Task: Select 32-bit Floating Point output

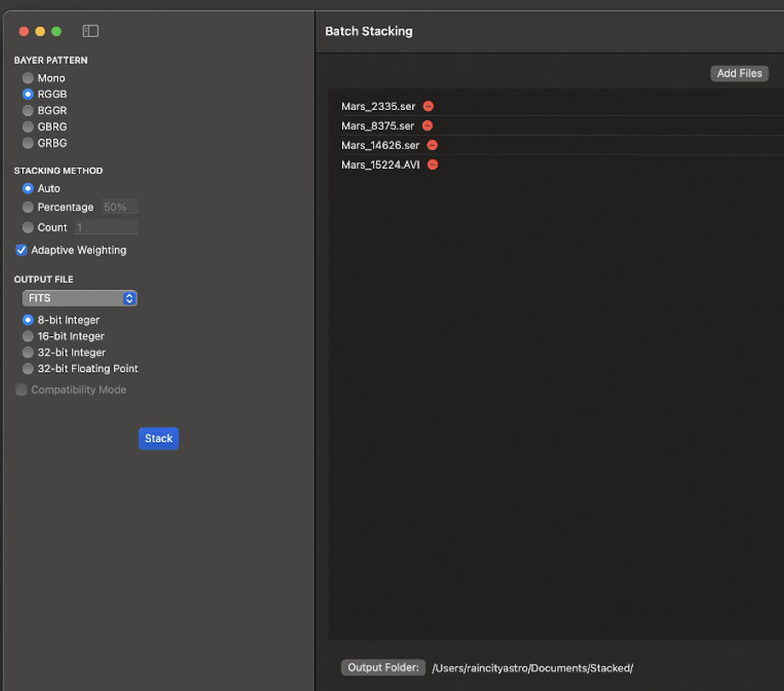Action: (x=28, y=369)
